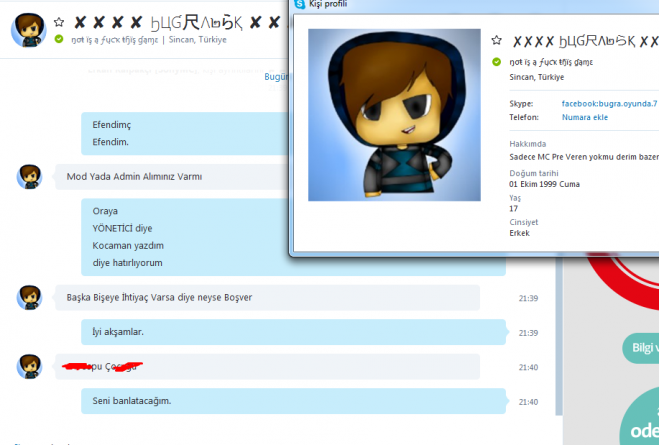Click the large profile picture in Kişi profili
659x445 pixels.
tap(394, 115)
